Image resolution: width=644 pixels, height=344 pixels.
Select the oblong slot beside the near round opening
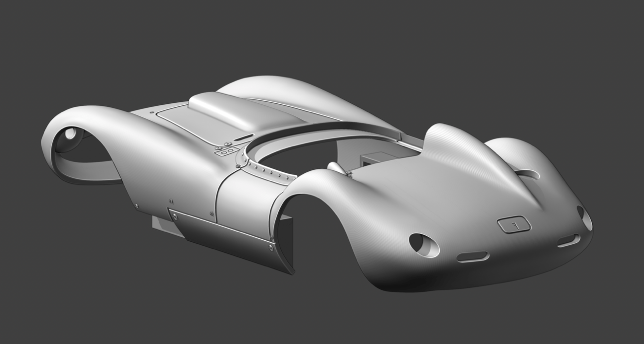tap(472, 257)
